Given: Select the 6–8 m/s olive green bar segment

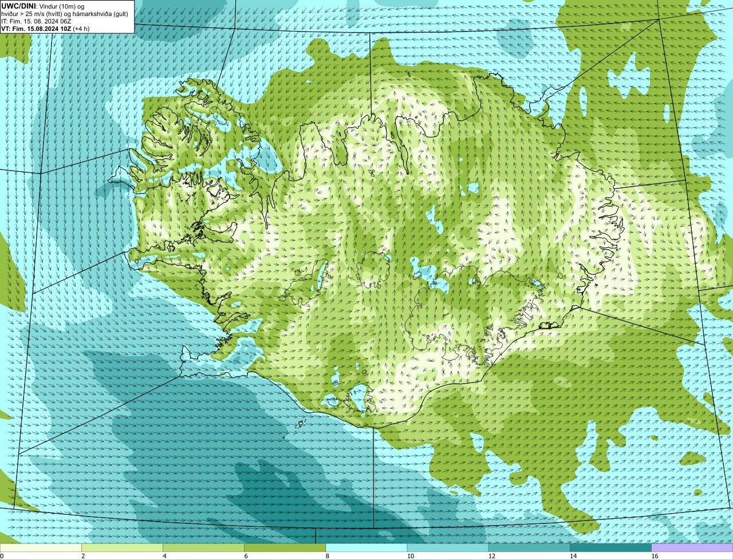Looking at the screenshot, I should pos(285,547).
